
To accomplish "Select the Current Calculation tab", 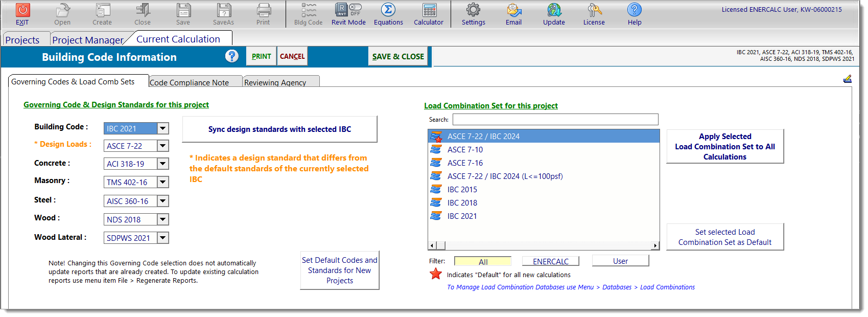I will tap(178, 39).
